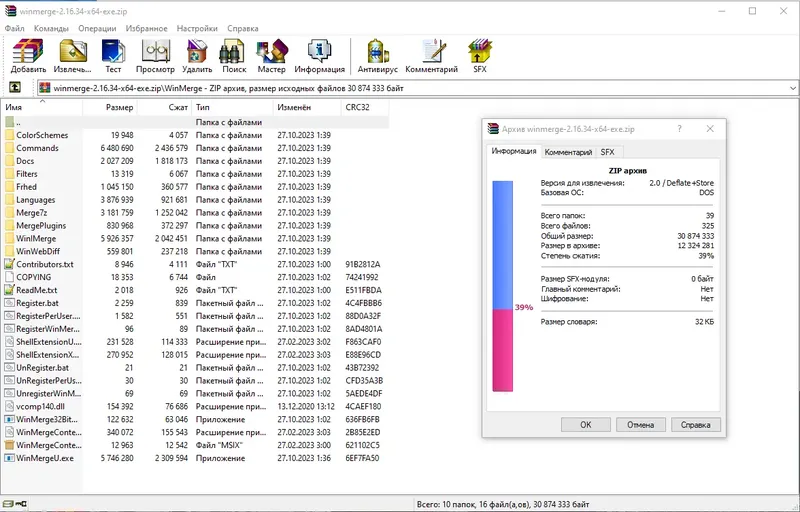This screenshot has width=800, height=512.
Task: Select the Frhed folder row
Action: point(195,187)
